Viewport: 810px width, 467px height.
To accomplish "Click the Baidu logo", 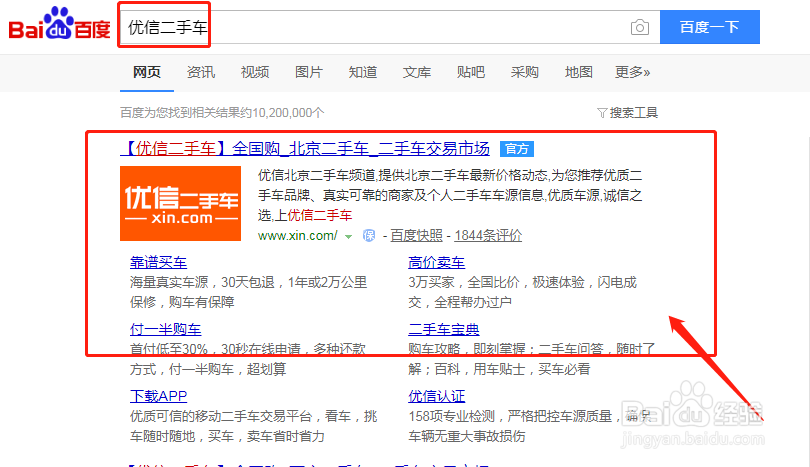I will pos(59,24).
